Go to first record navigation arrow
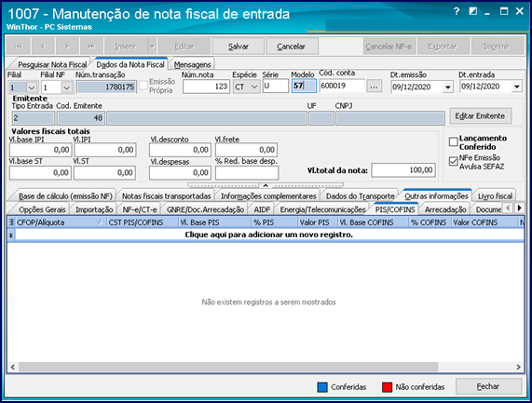The height and width of the screenshot is (403, 532). click(x=19, y=47)
